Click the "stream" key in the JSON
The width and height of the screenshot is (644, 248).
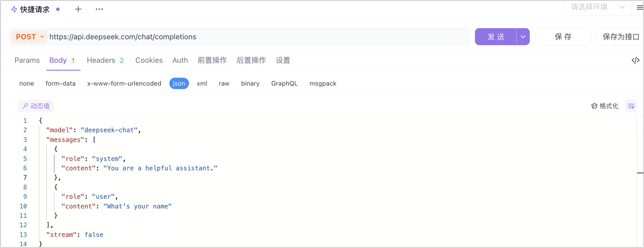(62, 235)
